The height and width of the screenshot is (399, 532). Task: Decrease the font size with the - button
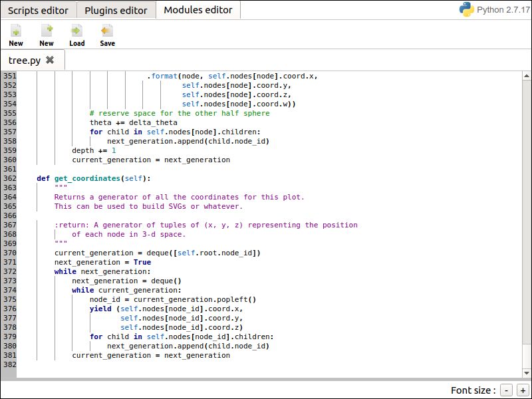pyautogui.click(x=507, y=390)
